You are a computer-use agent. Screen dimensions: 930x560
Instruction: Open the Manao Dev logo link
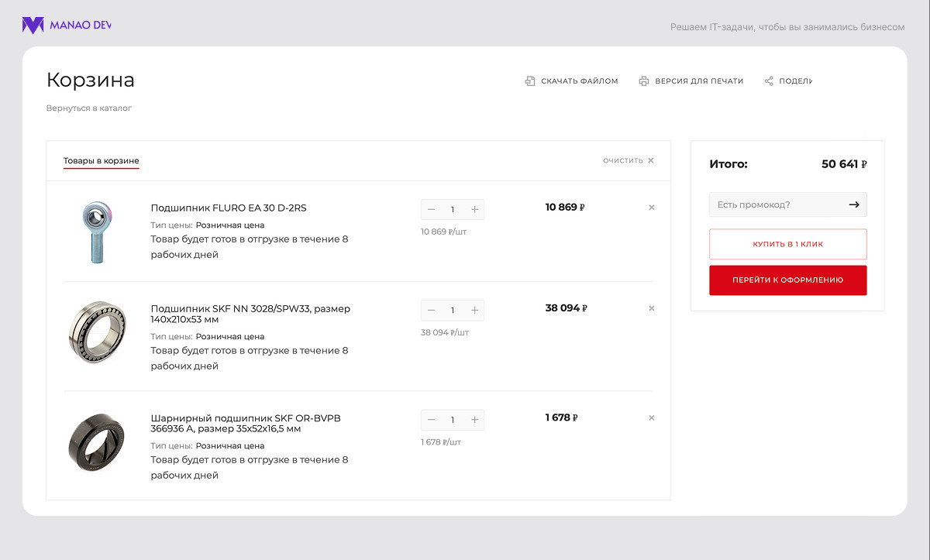[x=67, y=26]
